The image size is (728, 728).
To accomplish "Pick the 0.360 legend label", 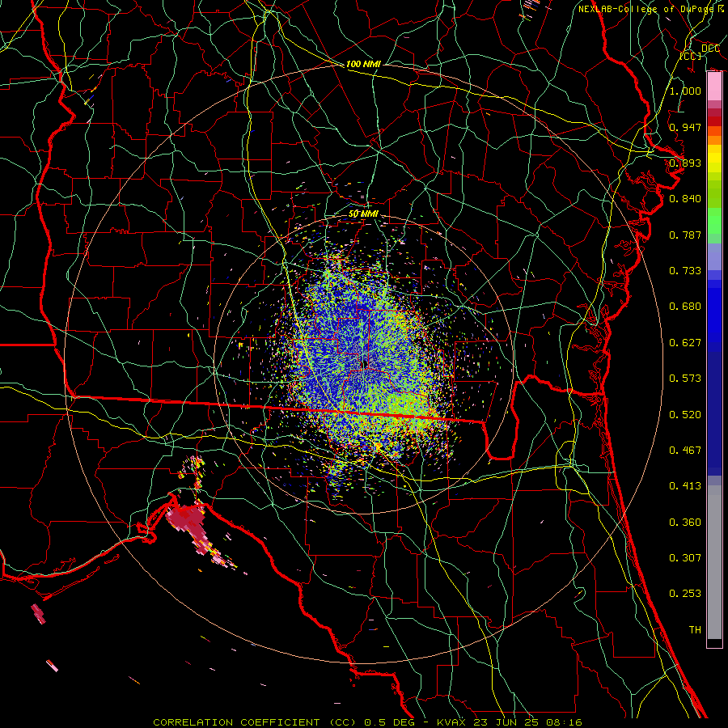I will click(685, 523).
